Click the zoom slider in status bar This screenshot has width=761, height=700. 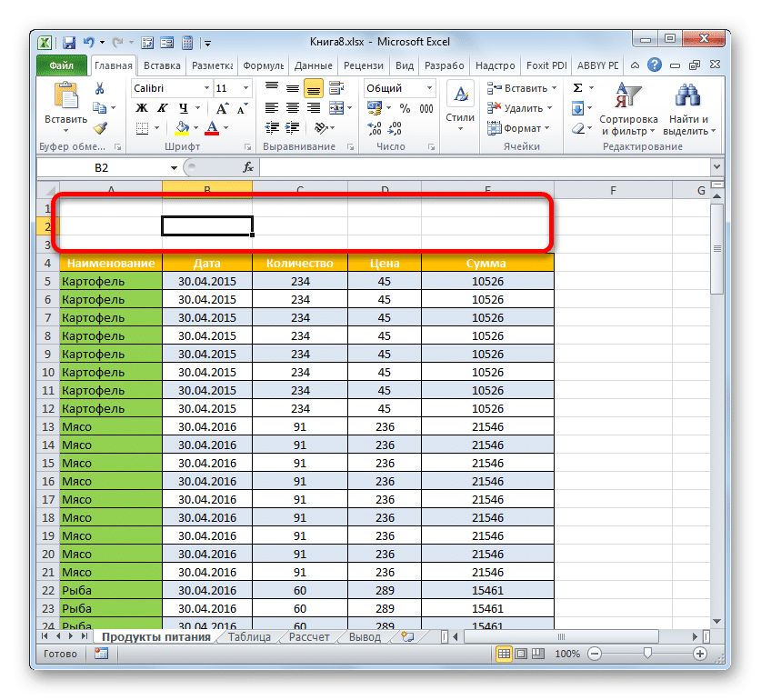point(646,654)
